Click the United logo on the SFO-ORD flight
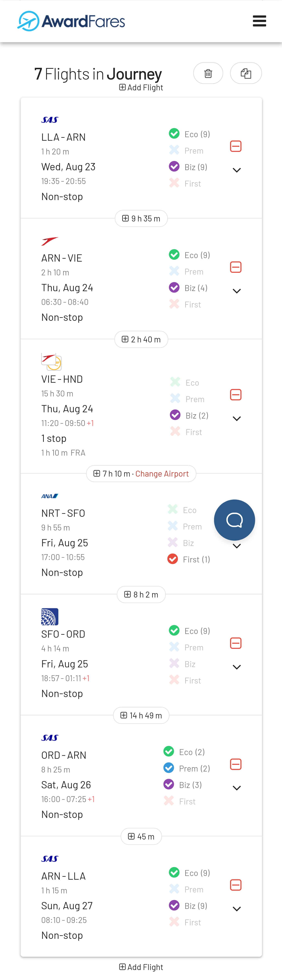282x980 pixels. tap(49, 617)
